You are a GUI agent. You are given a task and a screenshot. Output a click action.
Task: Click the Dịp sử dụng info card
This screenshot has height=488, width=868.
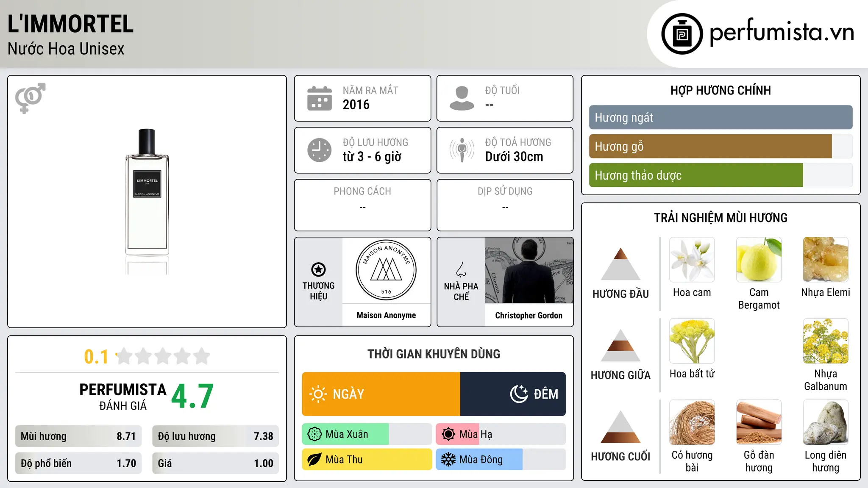pyautogui.click(x=505, y=205)
